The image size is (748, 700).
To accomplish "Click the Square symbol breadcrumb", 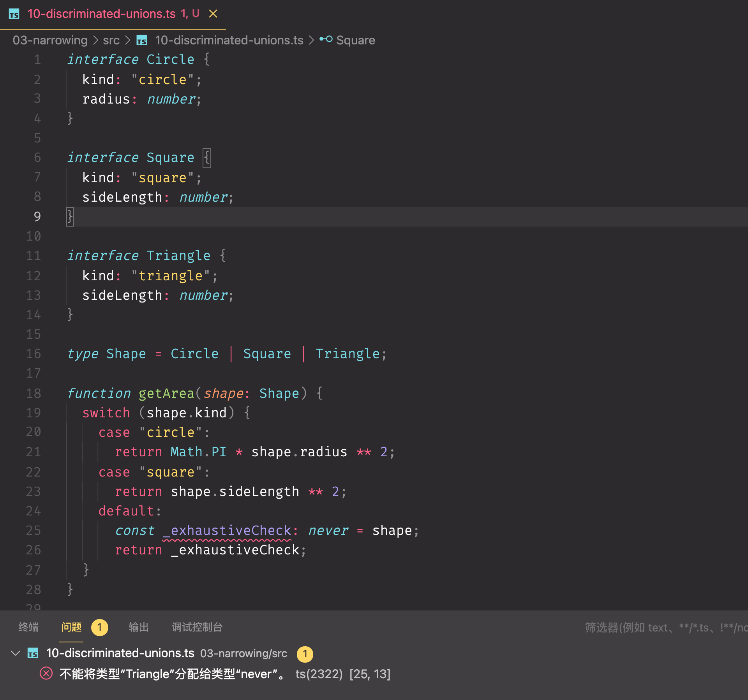I will pyautogui.click(x=355, y=40).
